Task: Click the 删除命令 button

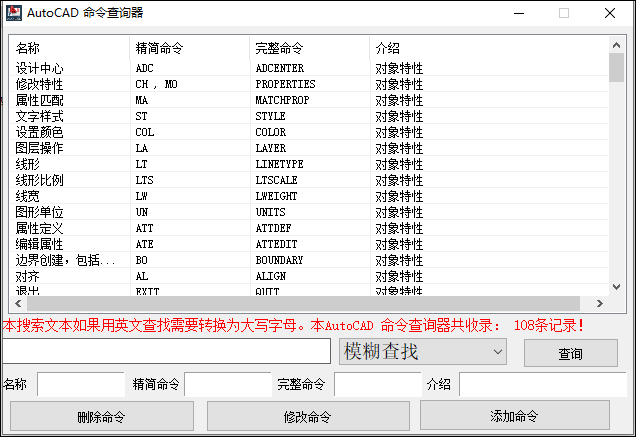Action: 102,416
